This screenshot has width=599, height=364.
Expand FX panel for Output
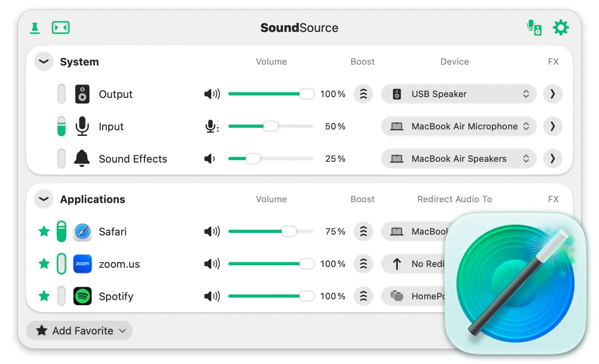pyautogui.click(x=553, y=94)
